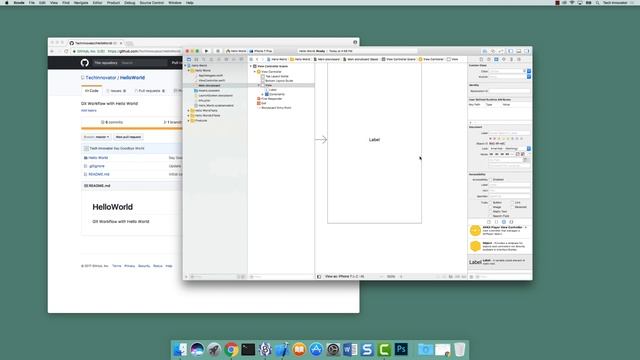Toggle the Debug area visibility icon
640x360 pixels.
pos(519,51)
